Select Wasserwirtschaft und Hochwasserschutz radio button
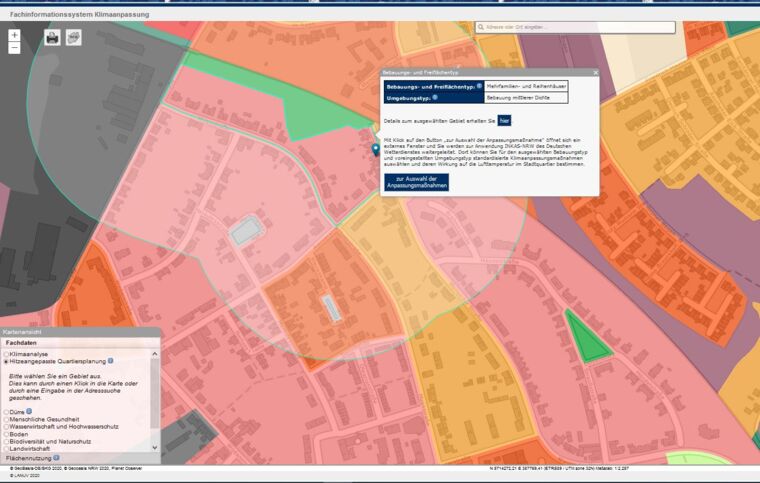This screenshot has width=760, height=483. pos(6,426)
